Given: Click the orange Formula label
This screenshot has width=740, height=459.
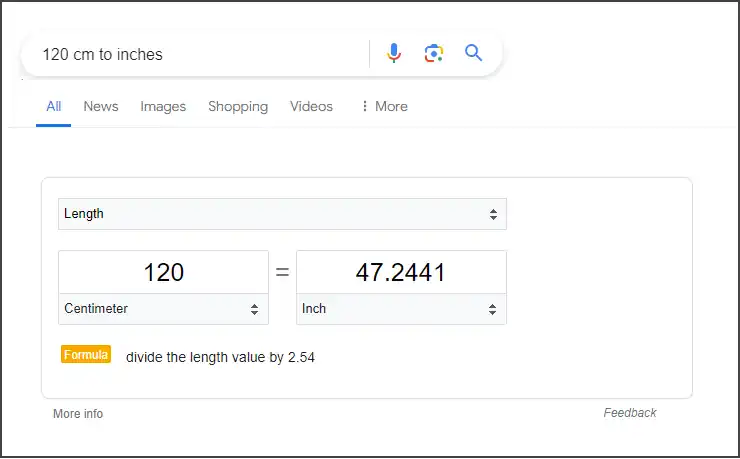Looking at the screenshot, I should click(86, 355).
